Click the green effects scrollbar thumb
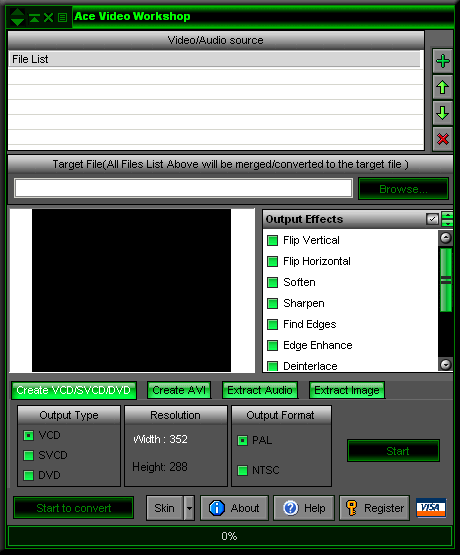 coord(446,280)
